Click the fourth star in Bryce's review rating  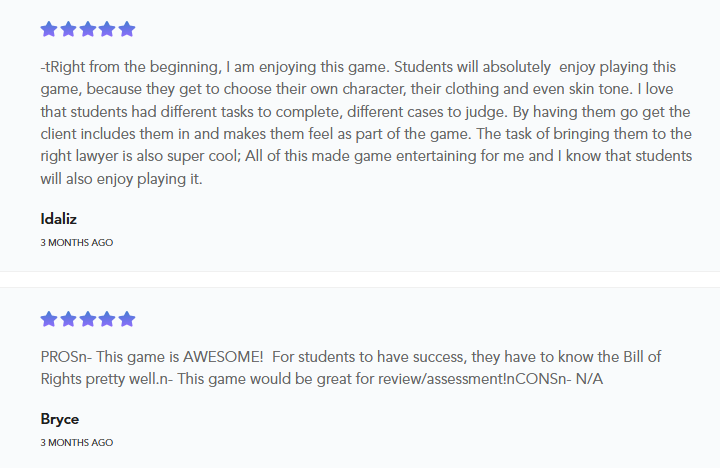pos(107,320)
